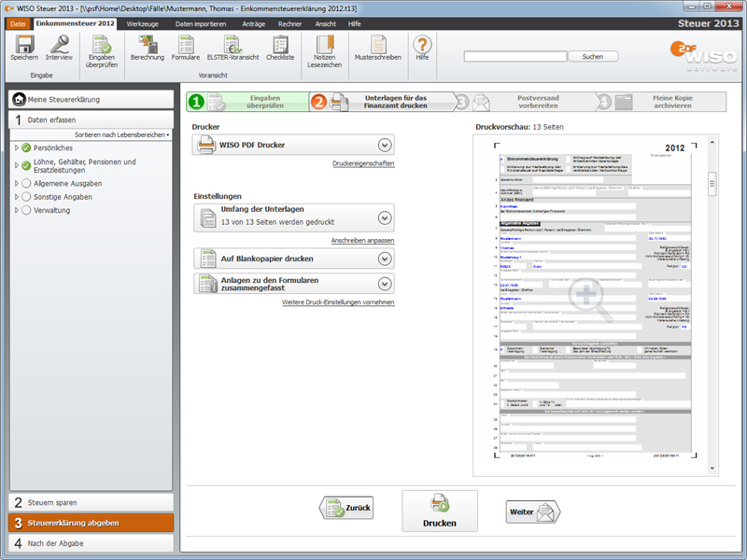Open section 1 Daten erfassen
Image resolution: width=747 pixels, height=560 pixels.
click(91, 119)
